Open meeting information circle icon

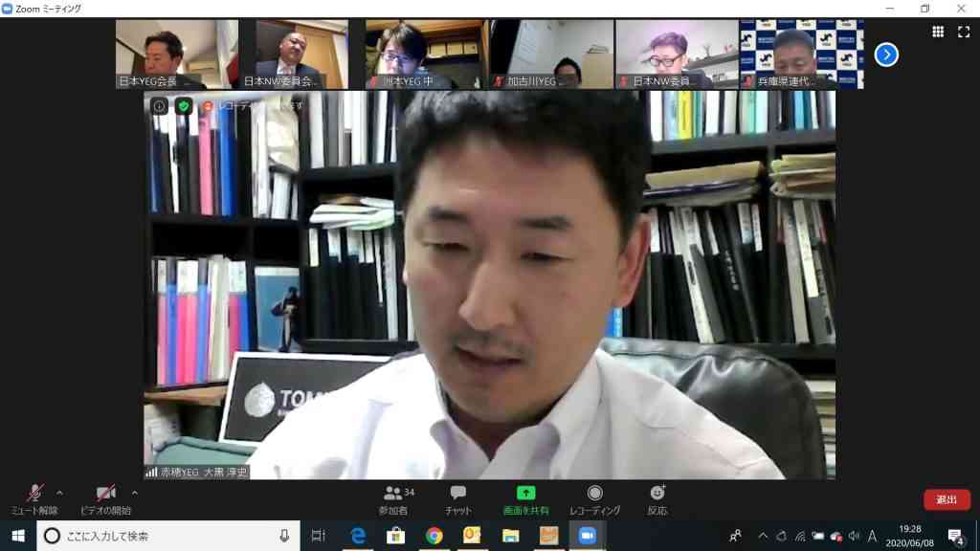pos(160,106)
